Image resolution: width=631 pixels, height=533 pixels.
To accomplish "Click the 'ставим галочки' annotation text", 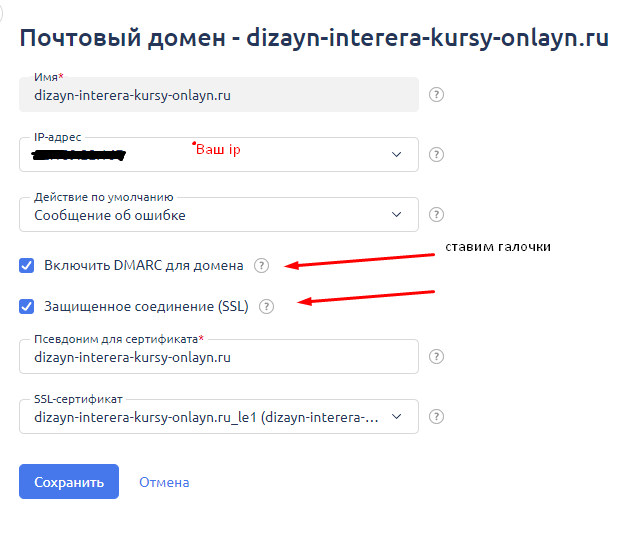I will [x=497, y=247].
